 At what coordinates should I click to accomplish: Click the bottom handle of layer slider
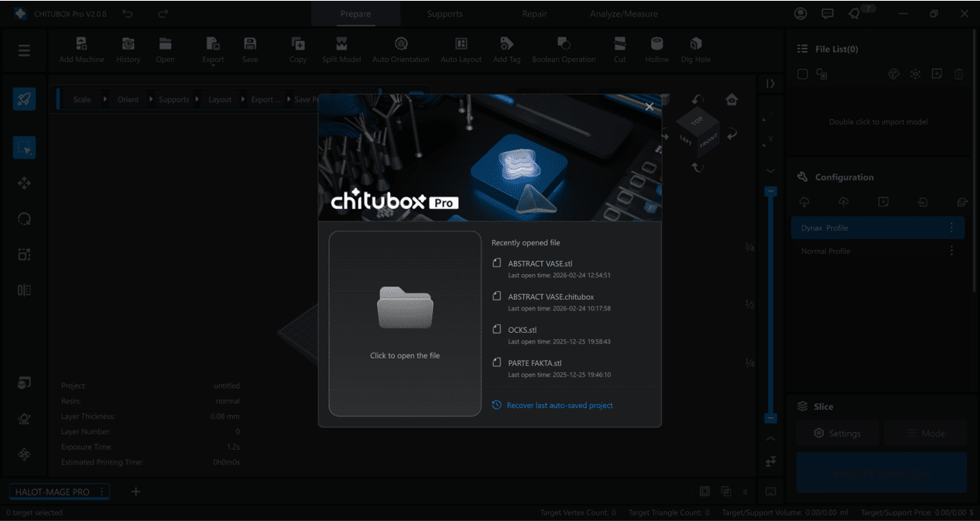(770, 418)
